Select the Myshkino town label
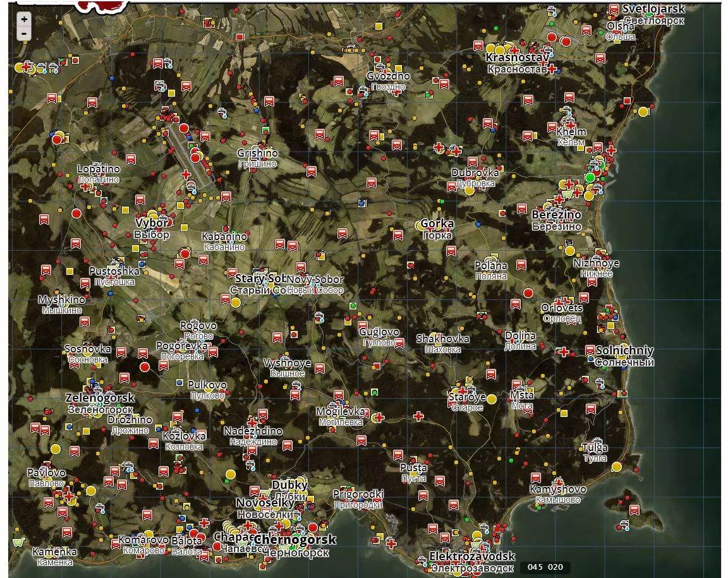This screenshot has height=578, width=728. click(62, 300)
